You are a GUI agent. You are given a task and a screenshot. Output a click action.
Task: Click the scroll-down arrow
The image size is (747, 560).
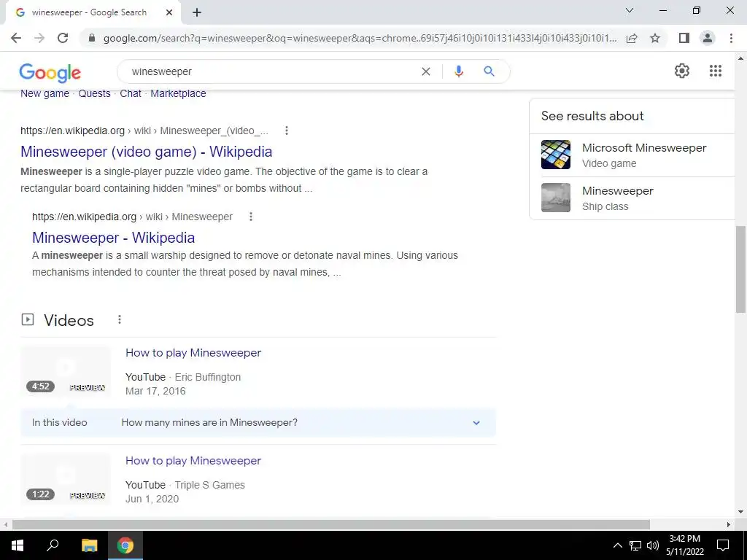coord(741,512)
